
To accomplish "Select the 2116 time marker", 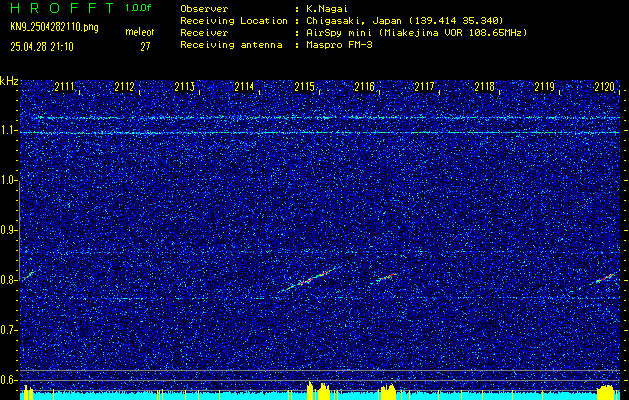I will (364, 87).
